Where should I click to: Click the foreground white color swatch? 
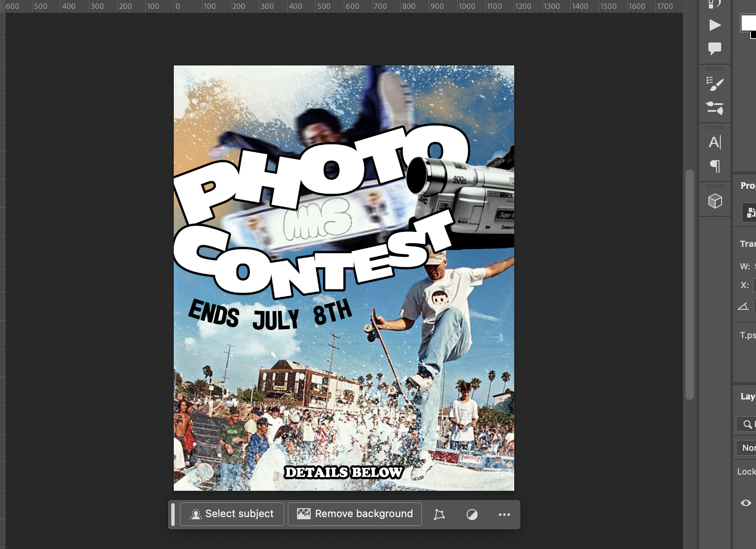tap(748, 23)
